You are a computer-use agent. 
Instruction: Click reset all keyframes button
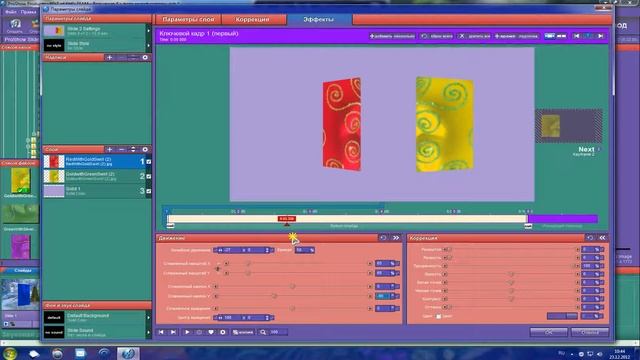tap(436, 36)
